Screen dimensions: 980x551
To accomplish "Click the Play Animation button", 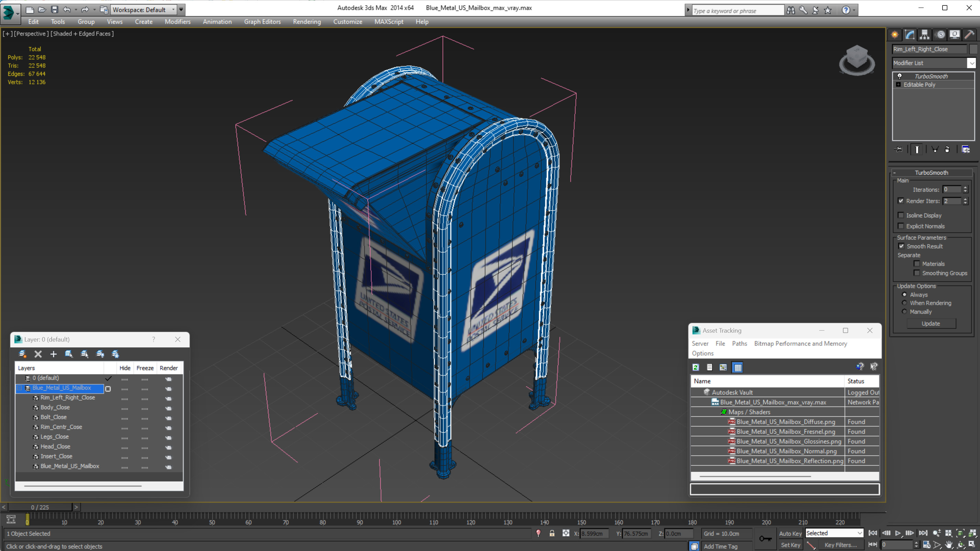I will [x=898, y=533].
